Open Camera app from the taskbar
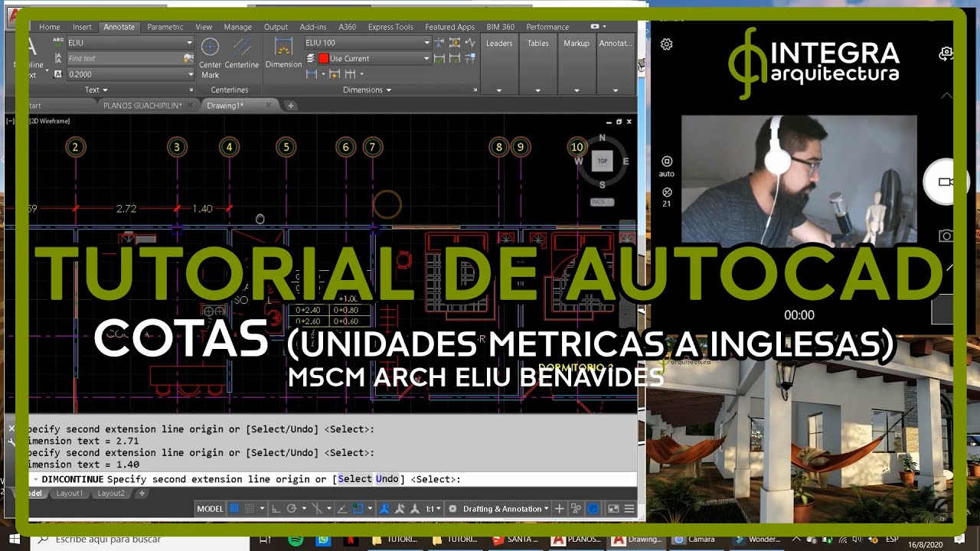Screen dimensions: 980x551 [x=697, y=540]
